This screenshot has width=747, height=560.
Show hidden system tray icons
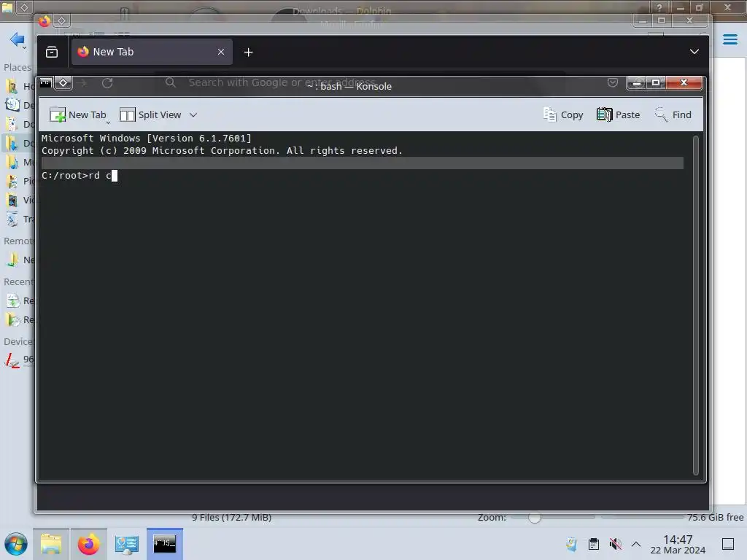(636, 544)
